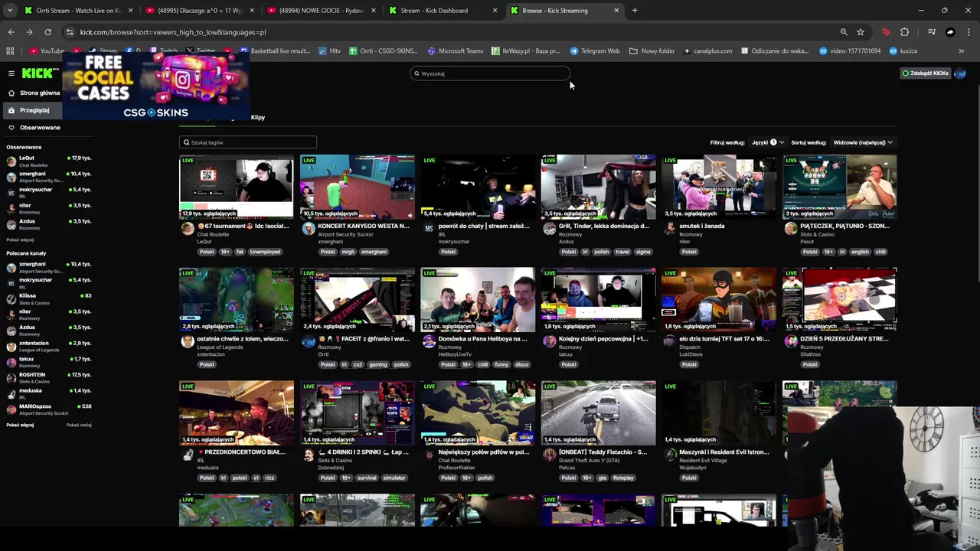Viewport: 980px width, 551px height.
Task: Click the mrgh tag under xmerghani stream
Action: click(348, 252)
